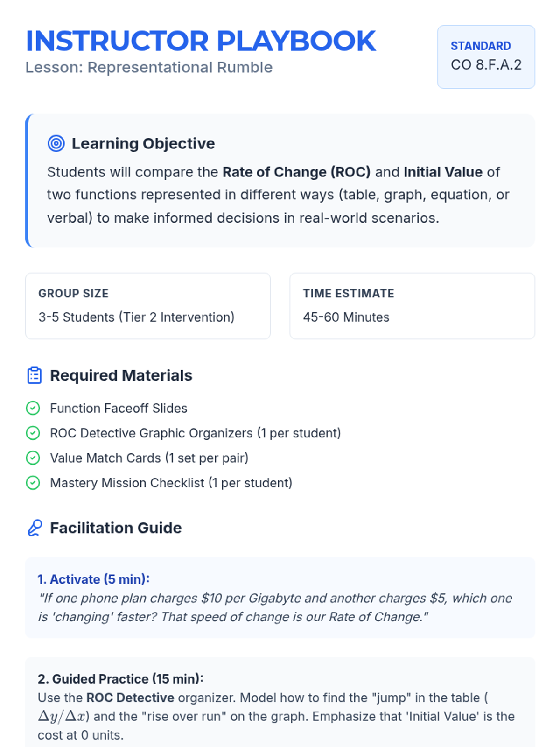560x747 pixels.
Task: Click the target icon beside Learning Objective
Action: pyautogui.click(x=56, y=143)
